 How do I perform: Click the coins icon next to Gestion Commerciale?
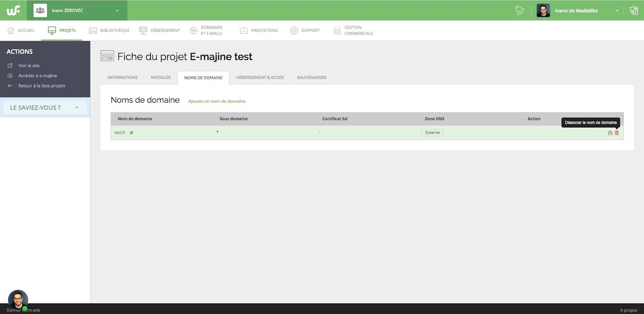tap(337, 31)
